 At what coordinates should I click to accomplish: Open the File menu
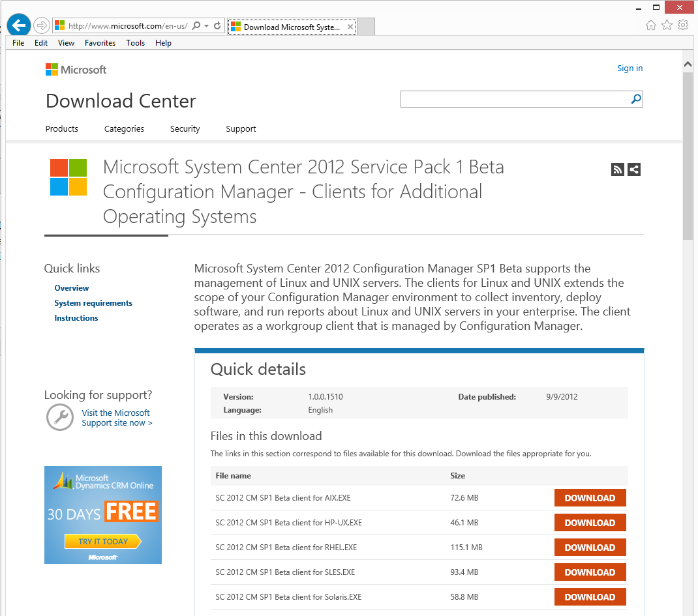click(18, 43)
